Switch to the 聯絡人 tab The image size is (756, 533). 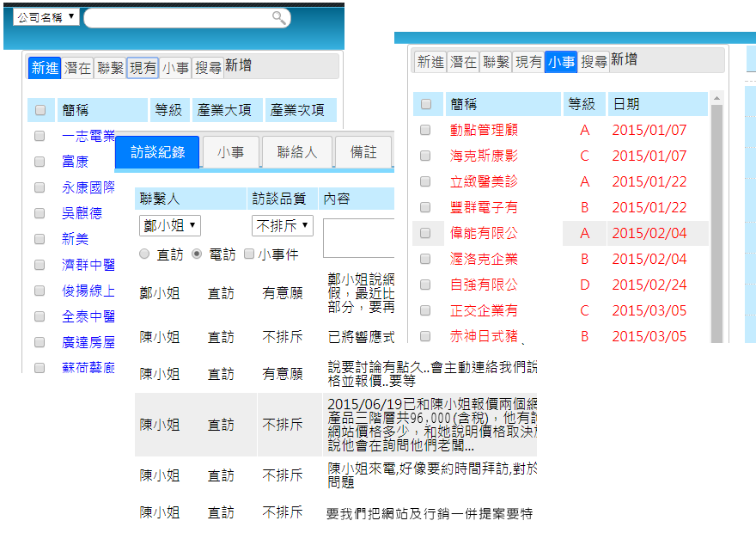pyautogui.click(x=296, y=152)
